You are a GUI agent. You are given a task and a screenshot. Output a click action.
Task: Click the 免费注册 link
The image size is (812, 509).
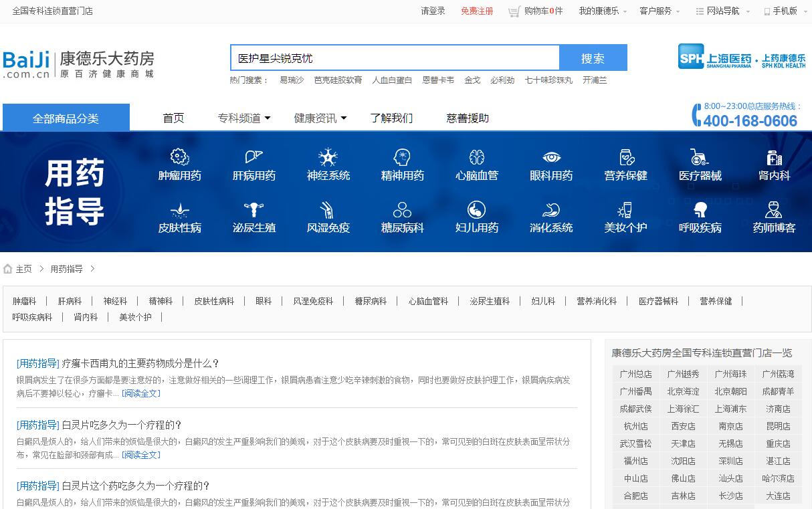pos(477,11)
